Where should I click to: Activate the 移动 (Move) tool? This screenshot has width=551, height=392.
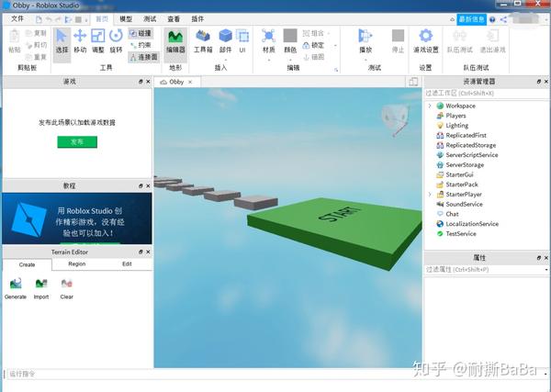pyautogui.click(x=80, y=42)
